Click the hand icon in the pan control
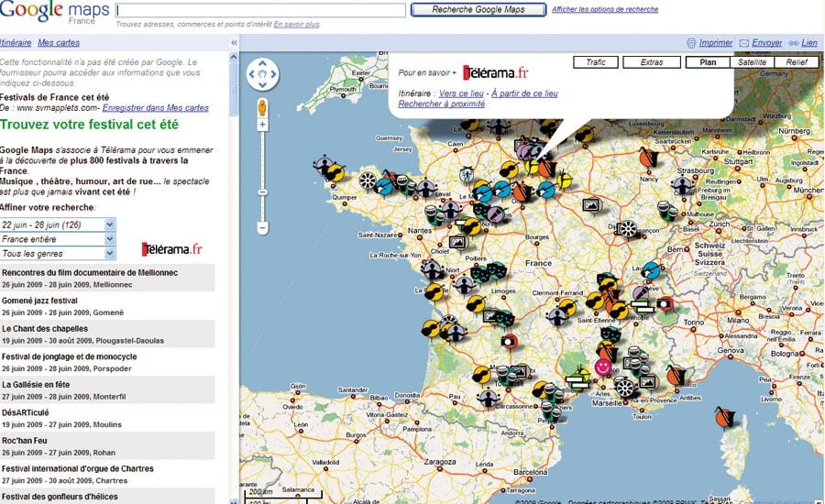The width and height of the screenshot is (825, 504). (x=262, y=74)
